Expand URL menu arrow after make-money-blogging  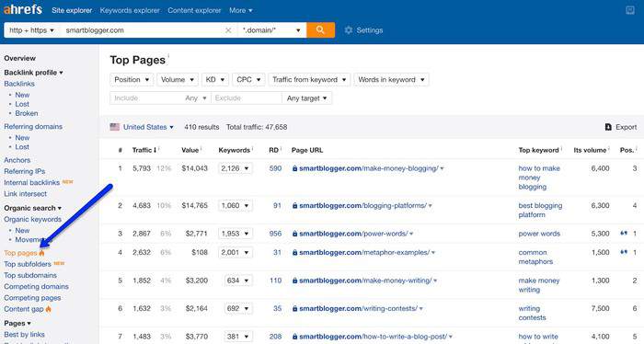click(x=442, y=168)
